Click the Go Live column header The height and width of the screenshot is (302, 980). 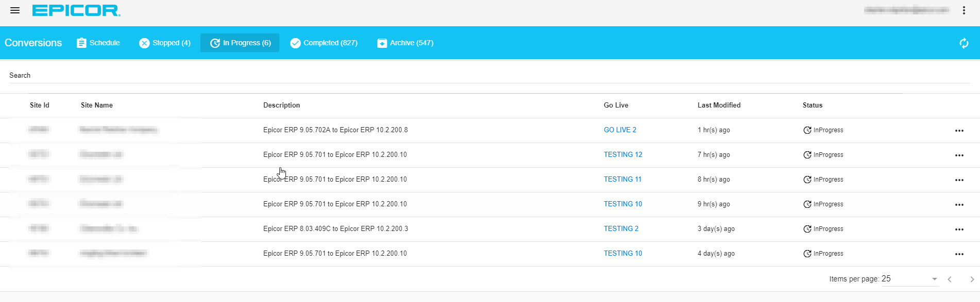click(616, 105)
